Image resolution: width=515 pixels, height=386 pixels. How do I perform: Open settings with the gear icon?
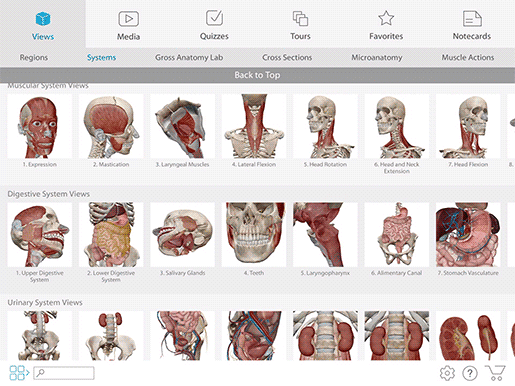[447, 373]
